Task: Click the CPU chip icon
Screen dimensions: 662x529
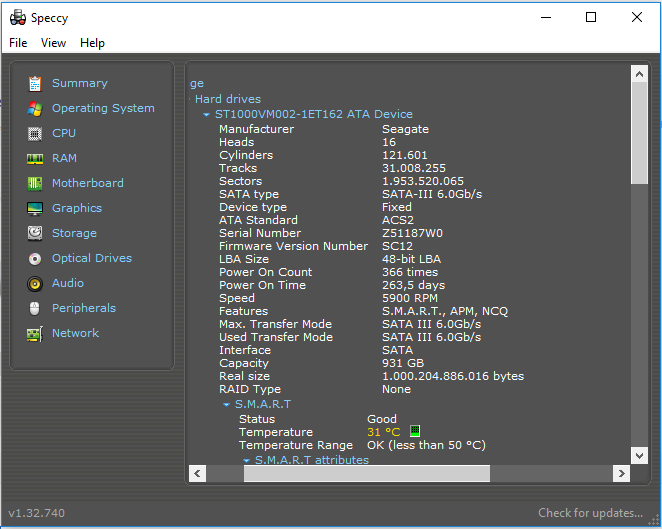Action: pos(35,134)
